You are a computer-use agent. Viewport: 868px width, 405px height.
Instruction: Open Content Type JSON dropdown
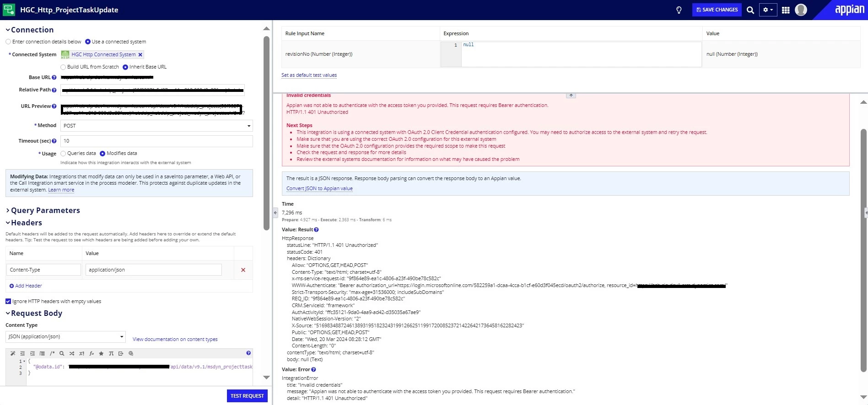(x=65, y=337)
